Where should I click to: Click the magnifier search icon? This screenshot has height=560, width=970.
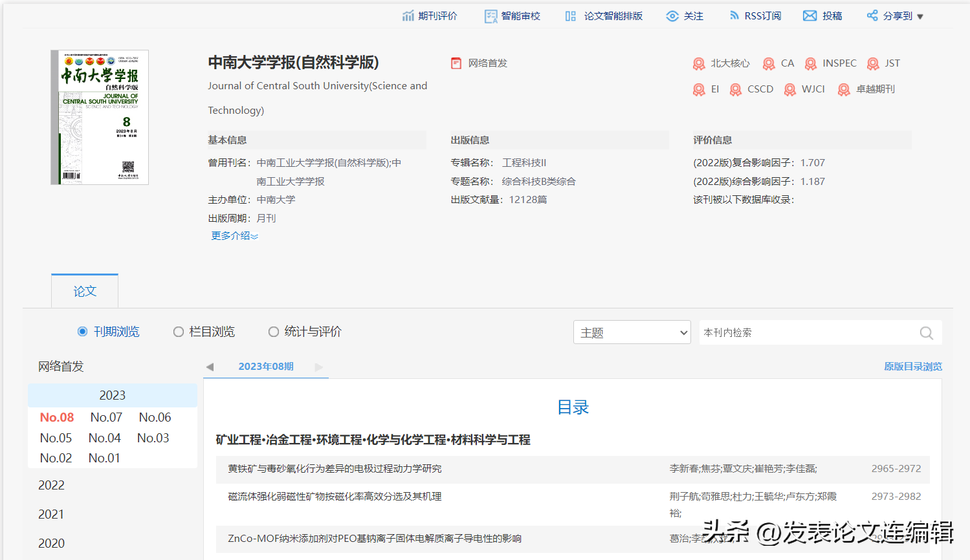tap(927, 333)
